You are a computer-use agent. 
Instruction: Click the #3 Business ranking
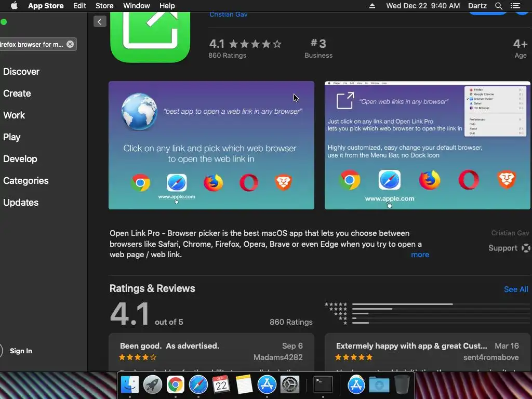(x=318, y=49)
